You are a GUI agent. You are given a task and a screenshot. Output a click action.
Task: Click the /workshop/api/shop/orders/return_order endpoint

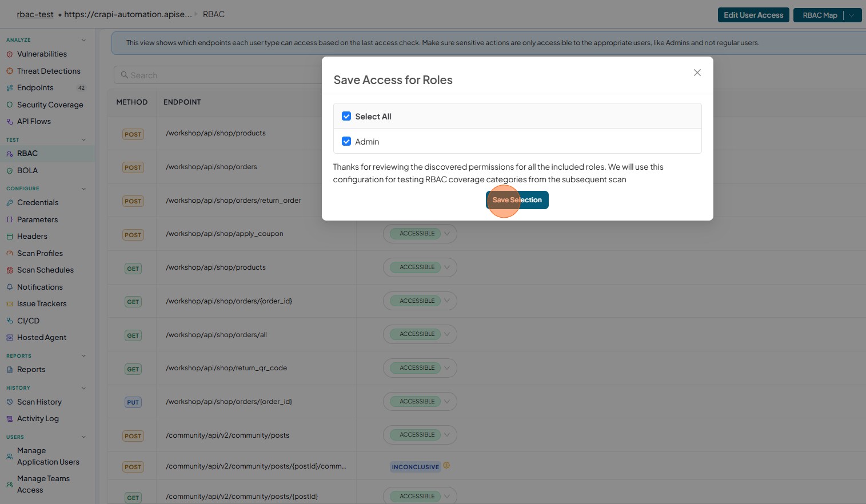(x=233, y=201)
